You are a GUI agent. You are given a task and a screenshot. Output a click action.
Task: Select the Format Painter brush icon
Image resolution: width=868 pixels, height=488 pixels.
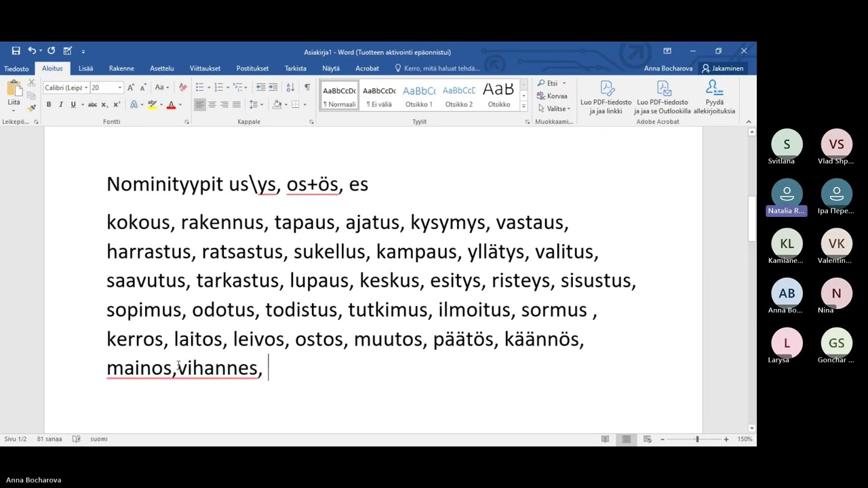click(31, 108)
